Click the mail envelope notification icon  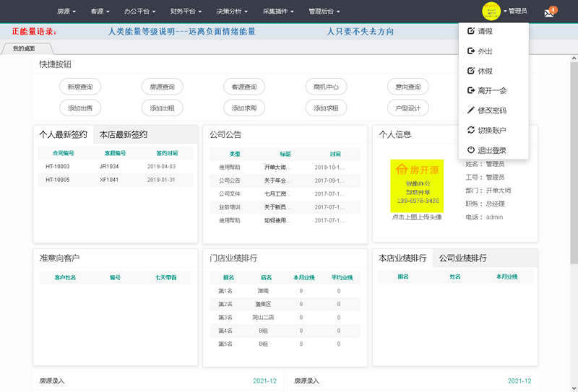click(549, 12)
